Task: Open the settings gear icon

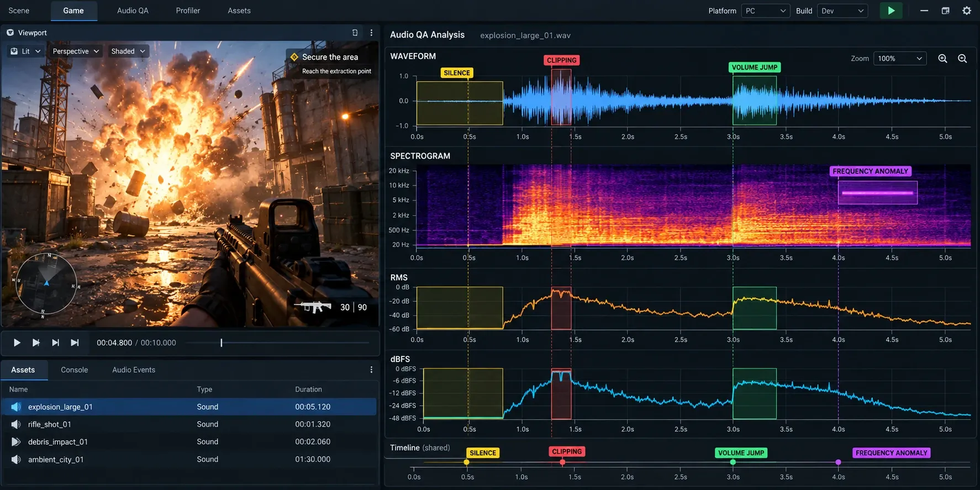Action: tap(967, 10)
